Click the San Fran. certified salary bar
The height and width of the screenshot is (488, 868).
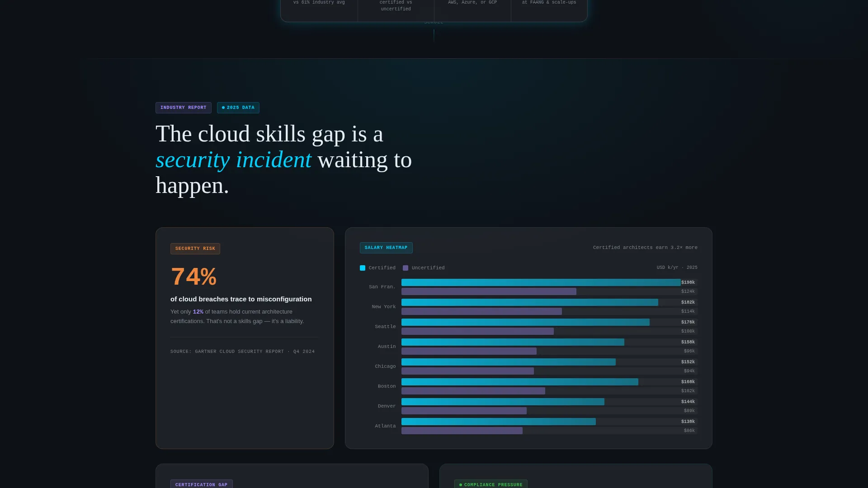point(541,282)
